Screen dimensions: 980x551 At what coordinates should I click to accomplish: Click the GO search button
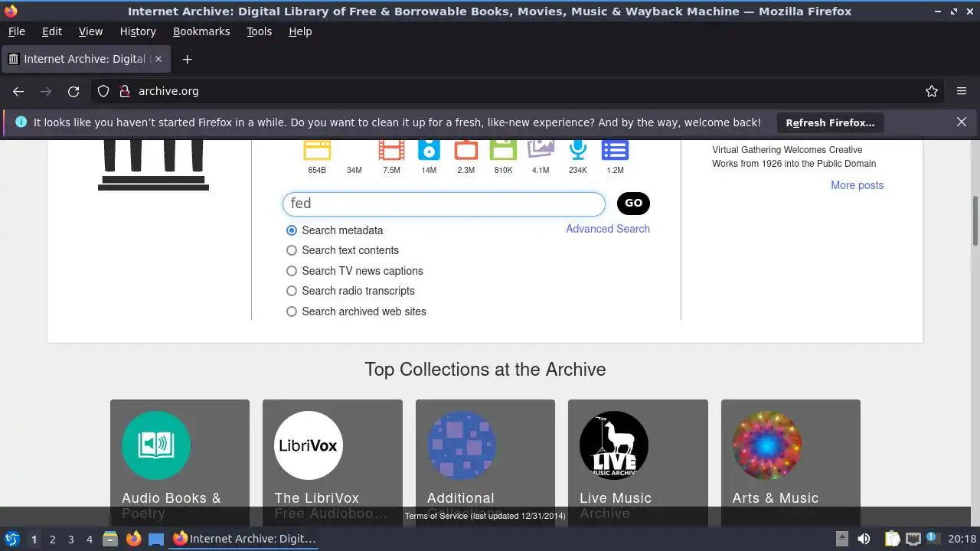click(x=633, y=203)
